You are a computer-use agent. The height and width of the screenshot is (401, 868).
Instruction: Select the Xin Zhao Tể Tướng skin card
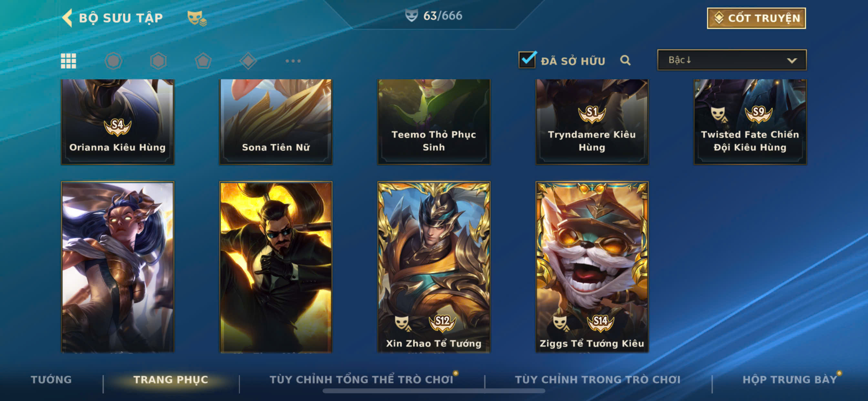(434, 267)
